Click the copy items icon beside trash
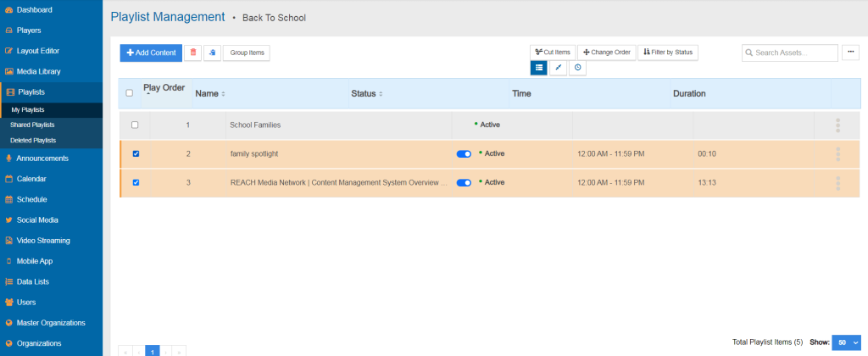This screenshot has height=356, width=868. (x=212, y=53)
